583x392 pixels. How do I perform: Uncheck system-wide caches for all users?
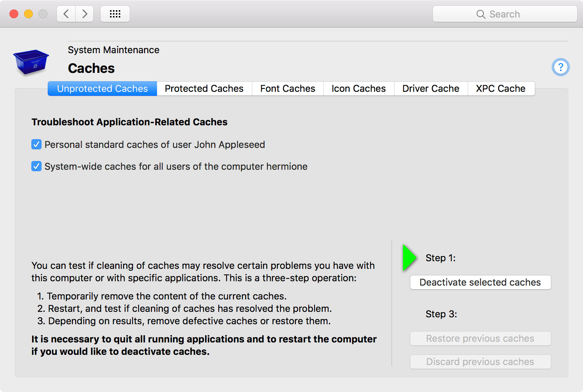(x=36, y=166)
